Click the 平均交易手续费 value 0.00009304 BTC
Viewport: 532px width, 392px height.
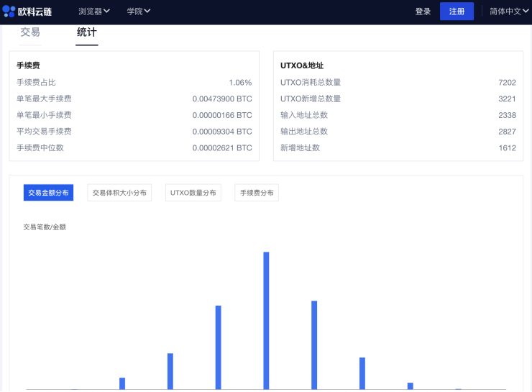tap(222, 132)
